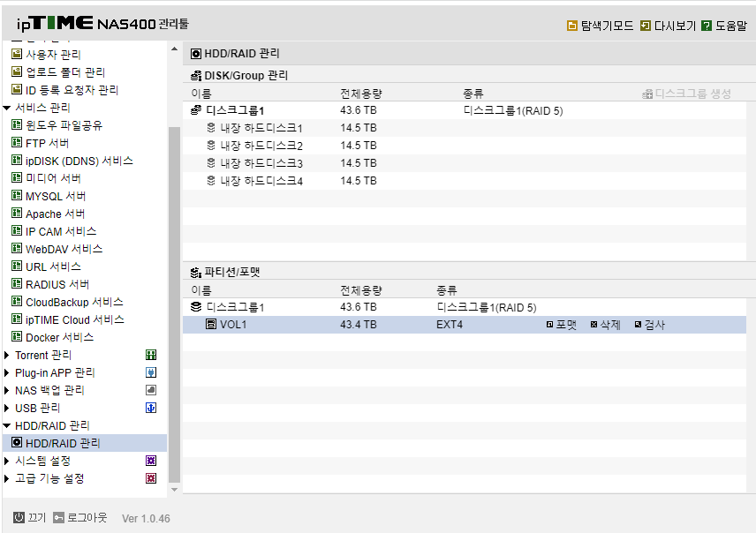Click the sidebar scrollbar thumb

click(x=175, y=304)
